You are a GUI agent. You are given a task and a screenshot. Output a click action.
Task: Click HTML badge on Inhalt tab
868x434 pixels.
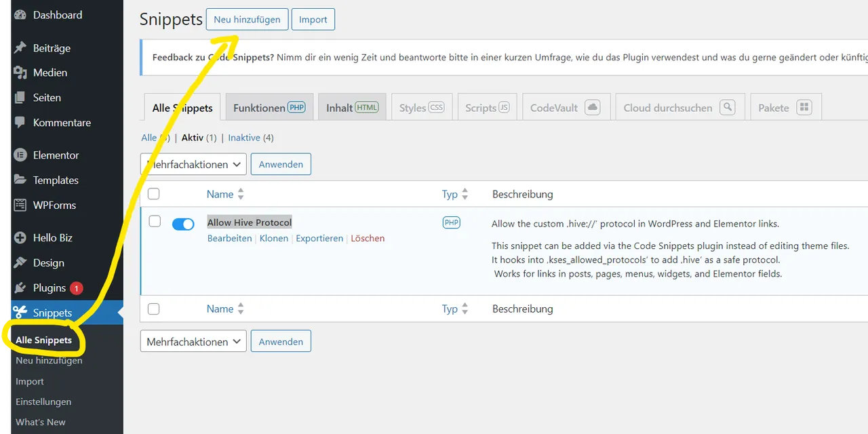click(367, 107)
